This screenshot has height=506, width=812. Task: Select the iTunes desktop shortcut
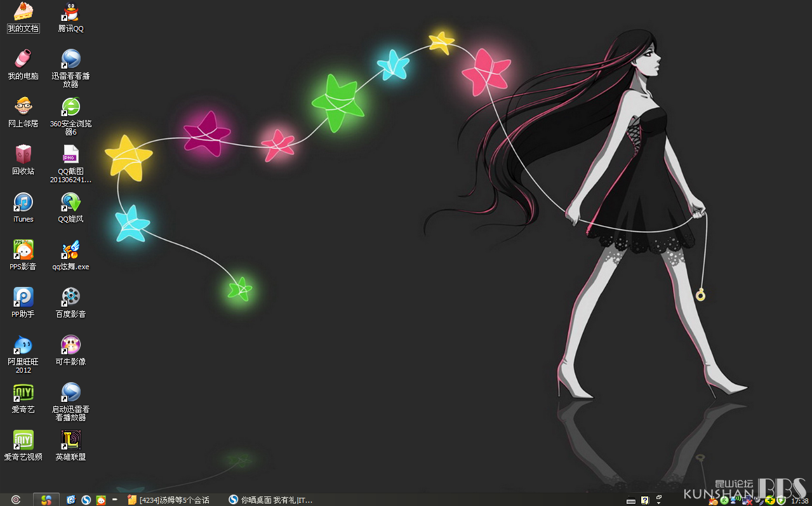click(23, 208)
